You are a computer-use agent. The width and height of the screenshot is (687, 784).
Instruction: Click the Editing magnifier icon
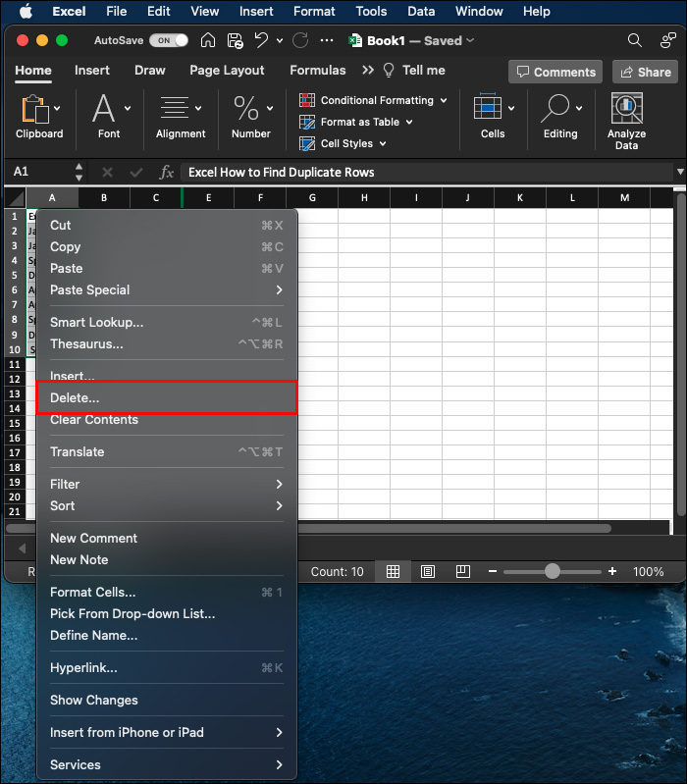(x=555, y=108)
